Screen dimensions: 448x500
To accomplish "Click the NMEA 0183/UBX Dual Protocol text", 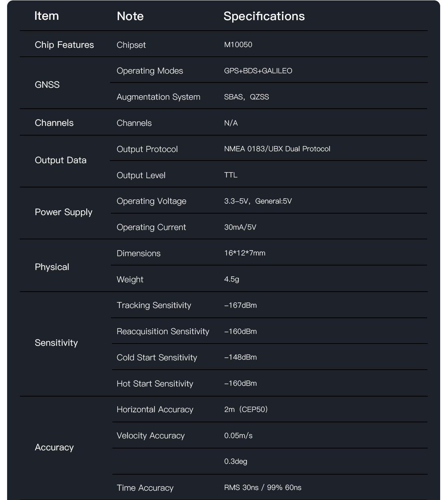I will pyautogui.click(x=277, y=149).
